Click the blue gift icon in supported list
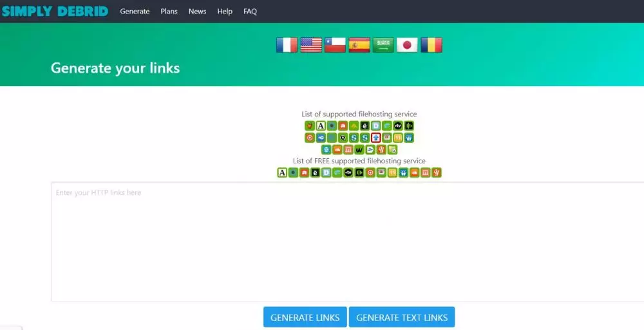 (409, 138)
